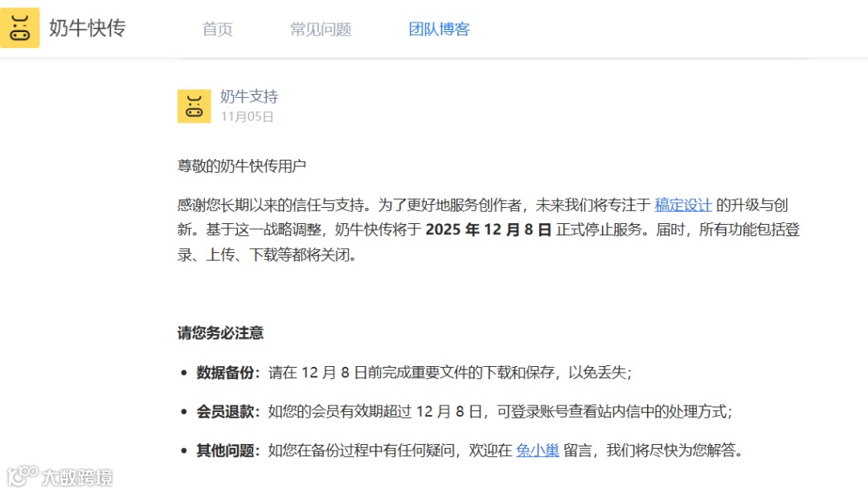
Task: Click the 奶牛支持 author name
Action: pos(248,96)
